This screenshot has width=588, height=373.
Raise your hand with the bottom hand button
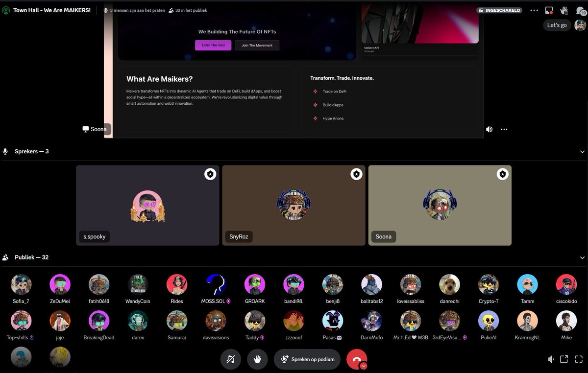(257, 359)
